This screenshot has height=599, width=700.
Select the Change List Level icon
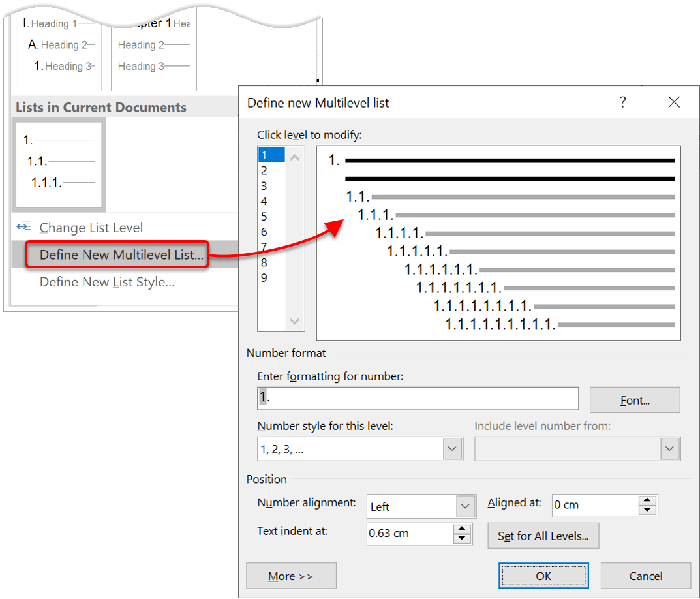[x=23, y=227]
